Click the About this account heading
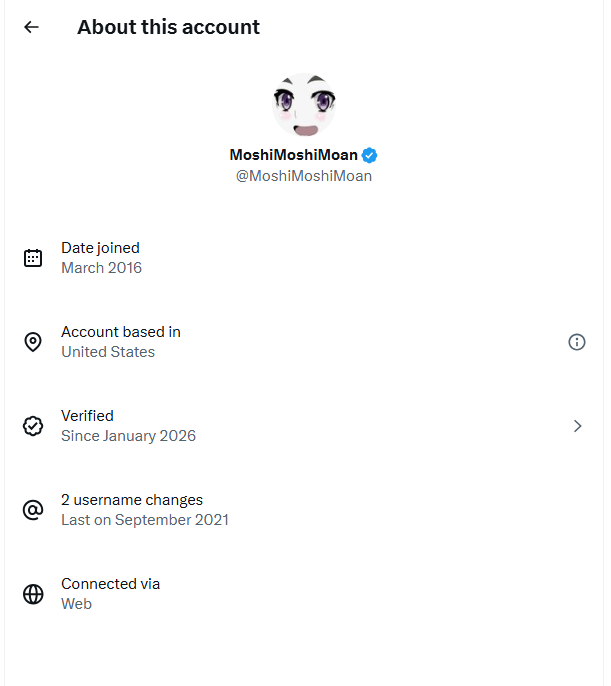 tap(168, 27)
